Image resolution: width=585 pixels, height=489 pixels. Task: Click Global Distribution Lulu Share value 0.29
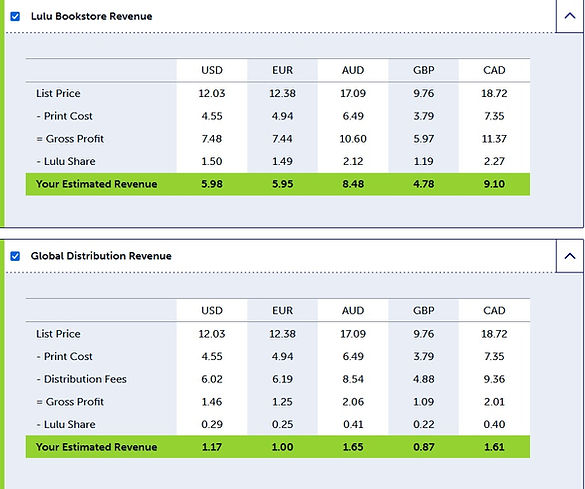(x=212, y=424)
